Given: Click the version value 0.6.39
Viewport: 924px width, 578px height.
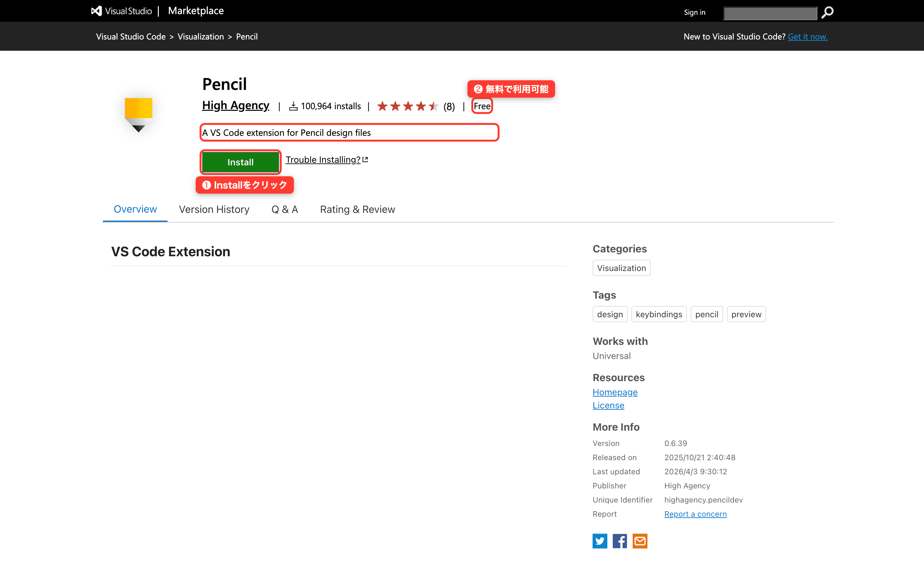Looking at the screenshot, I should (675, 443).
